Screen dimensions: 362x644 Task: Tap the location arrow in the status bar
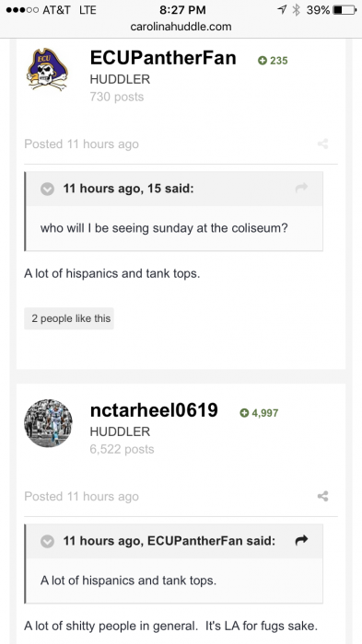point(283,10)
